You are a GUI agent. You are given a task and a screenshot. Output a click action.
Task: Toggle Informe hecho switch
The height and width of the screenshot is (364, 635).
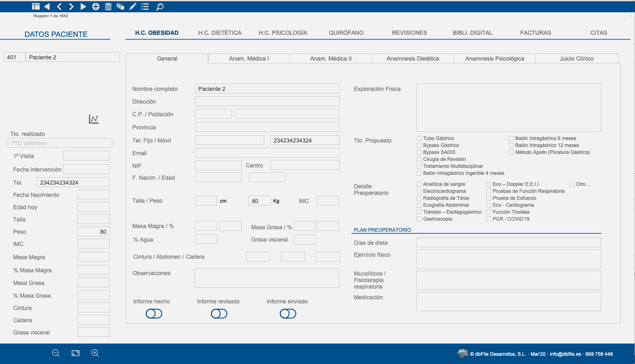(154, 314)
